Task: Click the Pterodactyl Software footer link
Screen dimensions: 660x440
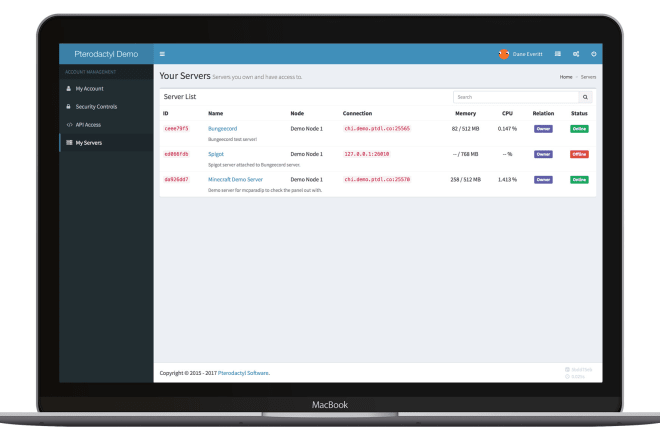Action: (x=244, y=373)
